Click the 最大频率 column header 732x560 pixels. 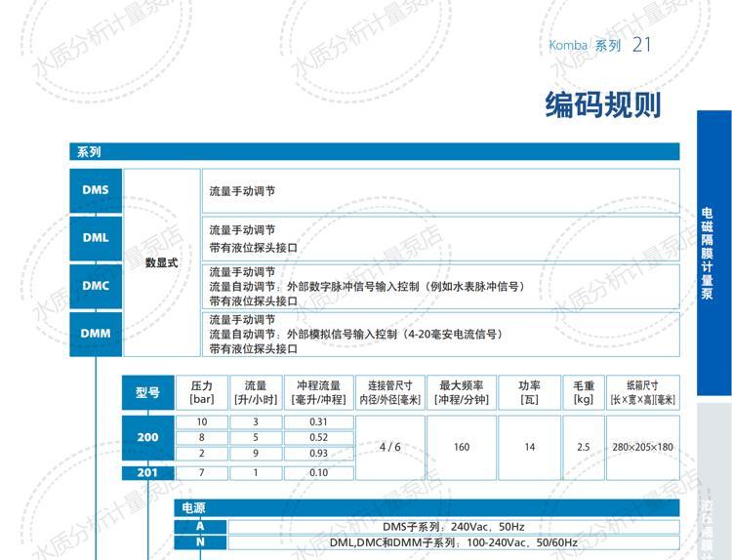coord(462,392)
